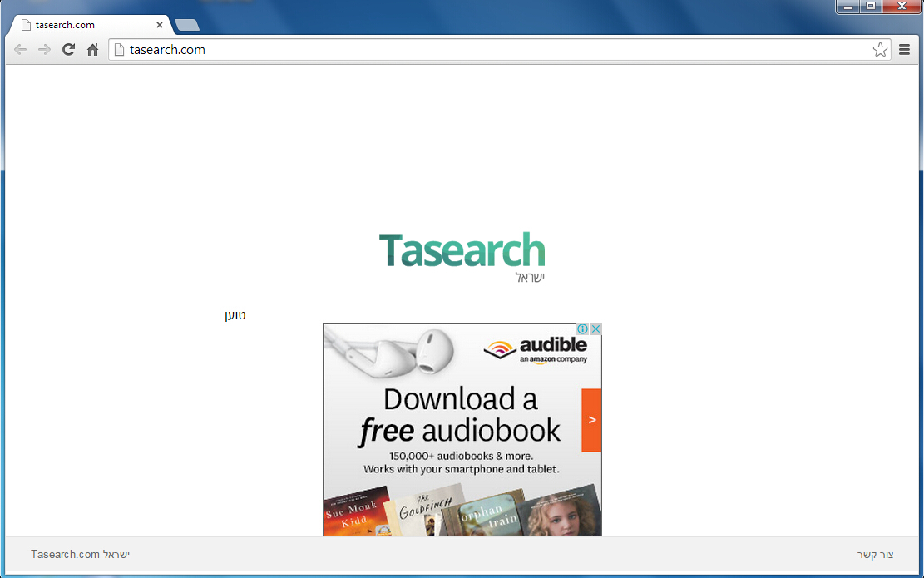Open the ad info icon
The width and height of the screenshot is (924, 578).
coord(582,329)
